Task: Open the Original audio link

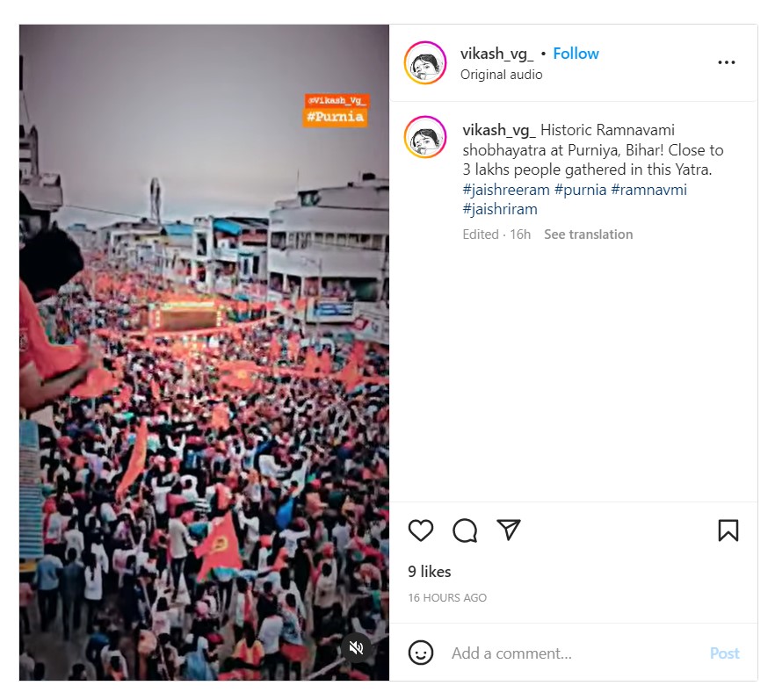Action: 501,75
